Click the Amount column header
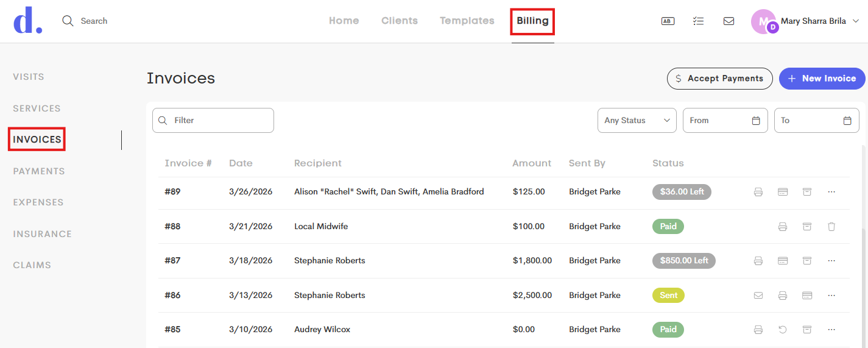868x348 pixels. (532, 163)
